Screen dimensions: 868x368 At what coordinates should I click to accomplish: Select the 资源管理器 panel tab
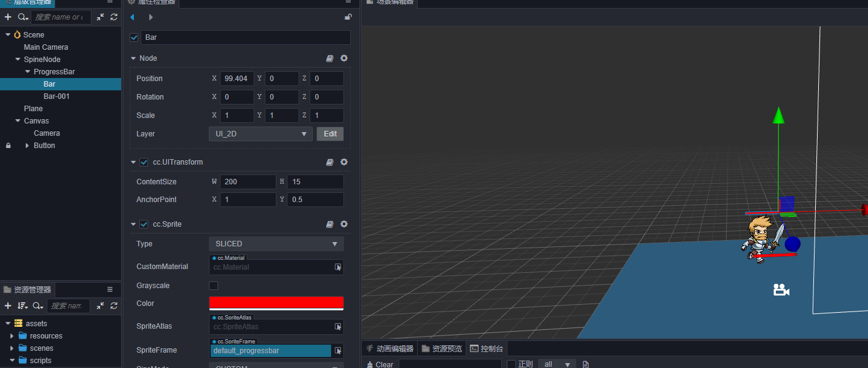click(x=28, y=289)
